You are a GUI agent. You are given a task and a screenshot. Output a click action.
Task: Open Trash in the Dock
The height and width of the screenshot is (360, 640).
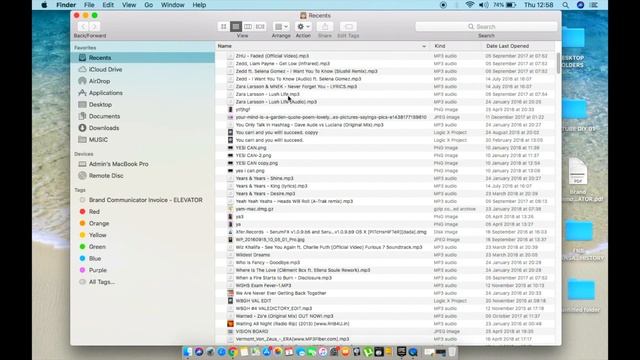(x=452, y=352)
